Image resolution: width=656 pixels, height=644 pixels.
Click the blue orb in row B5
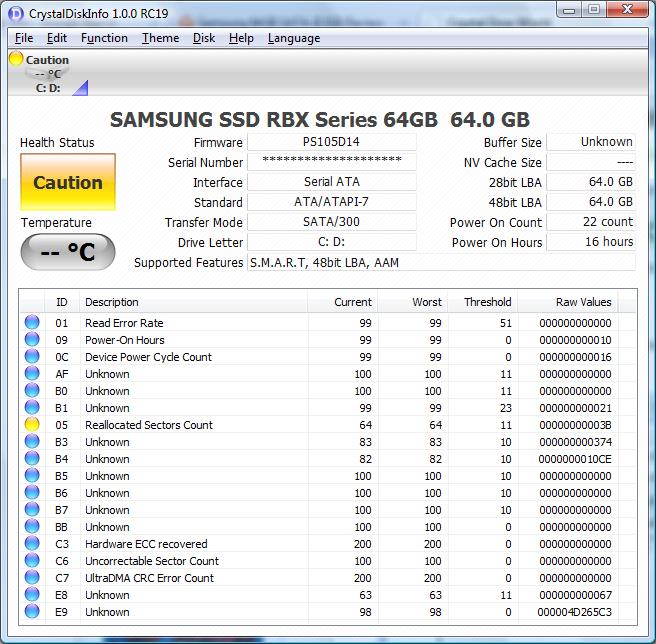click(x=32, y=475)
